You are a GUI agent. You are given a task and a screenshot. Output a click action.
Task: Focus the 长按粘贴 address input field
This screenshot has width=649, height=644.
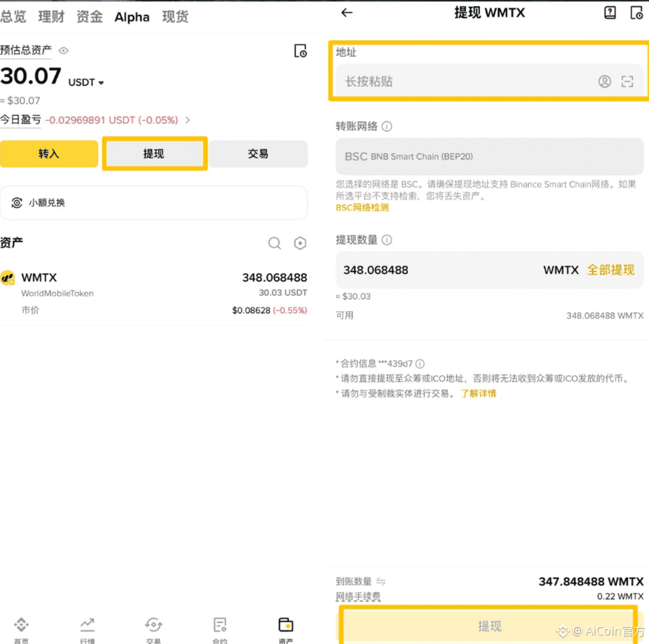(x=490, y=81)
